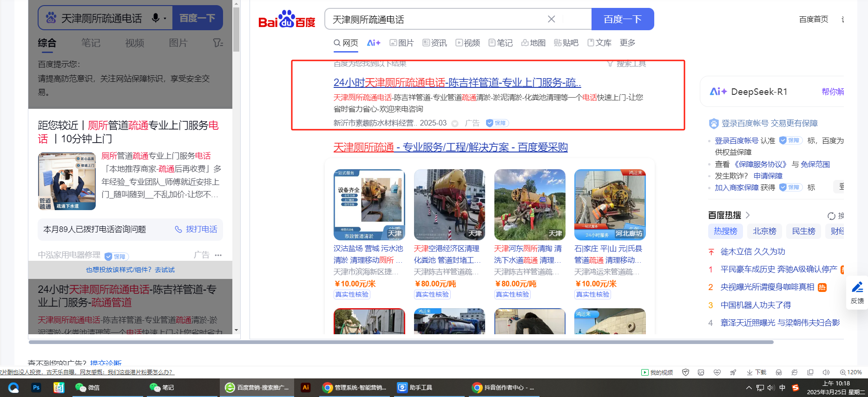Click the picture icon in the browser status bar
Viewport: 868px width, 397px height.
[701, 372]
